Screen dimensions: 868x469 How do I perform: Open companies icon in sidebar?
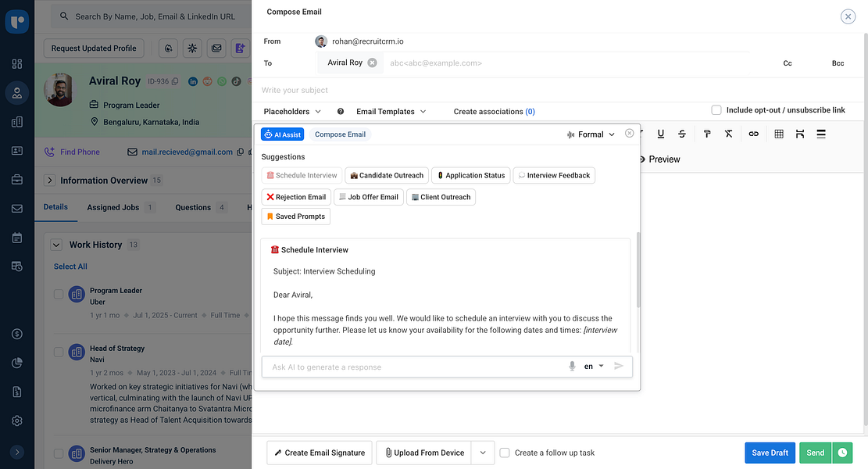pos(17,122)
